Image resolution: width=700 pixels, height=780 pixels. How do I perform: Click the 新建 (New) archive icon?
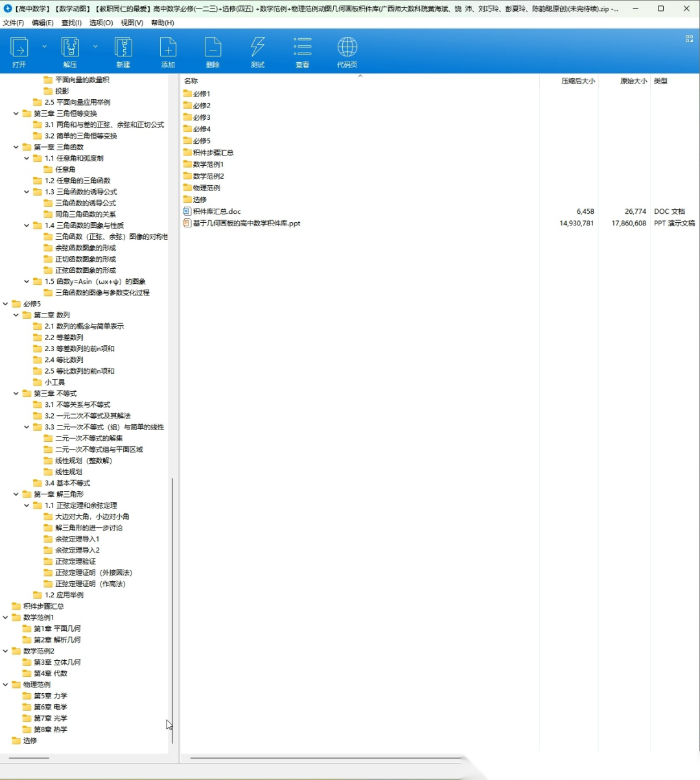click(123, 48)
